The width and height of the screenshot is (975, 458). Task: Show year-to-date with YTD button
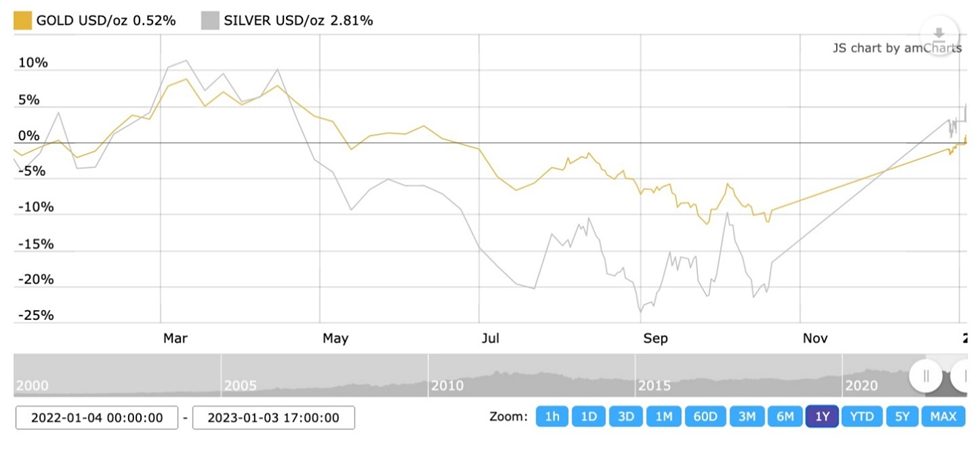pos(862,417)
